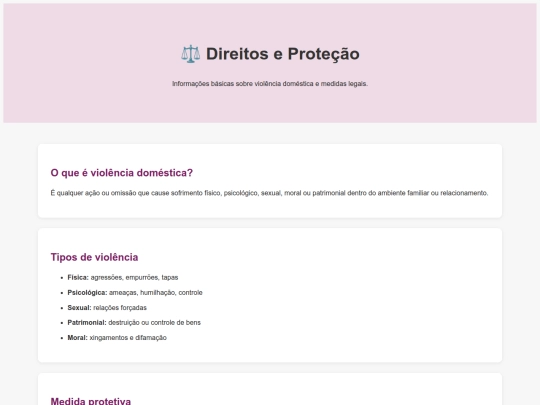
Task: Click the subtitle 'Informações básicas sobre violência doméstica'
Action: (x=270, y=84)
